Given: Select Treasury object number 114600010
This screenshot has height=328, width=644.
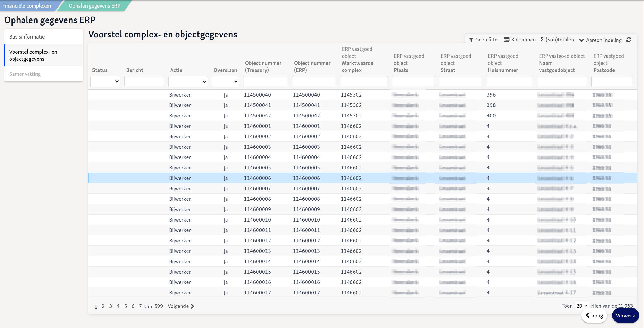Looking at the screenshot, I should [x=257, y=220].
